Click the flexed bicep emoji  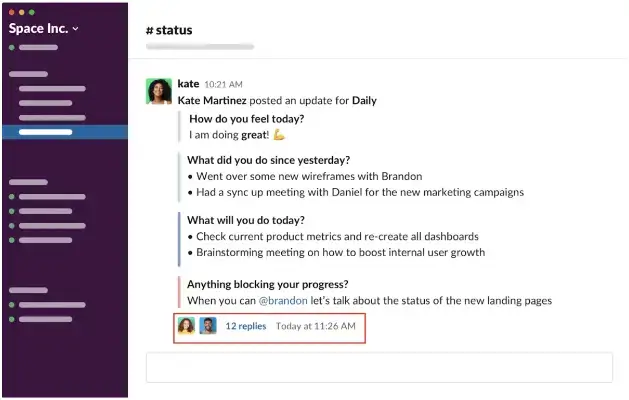coord(279,134)
